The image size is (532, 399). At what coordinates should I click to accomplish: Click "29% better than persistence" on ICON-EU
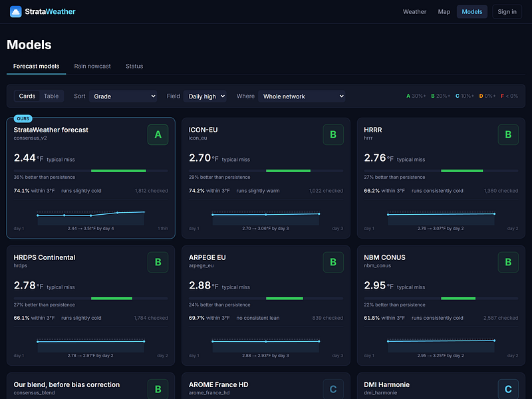(x=219, y=177)
